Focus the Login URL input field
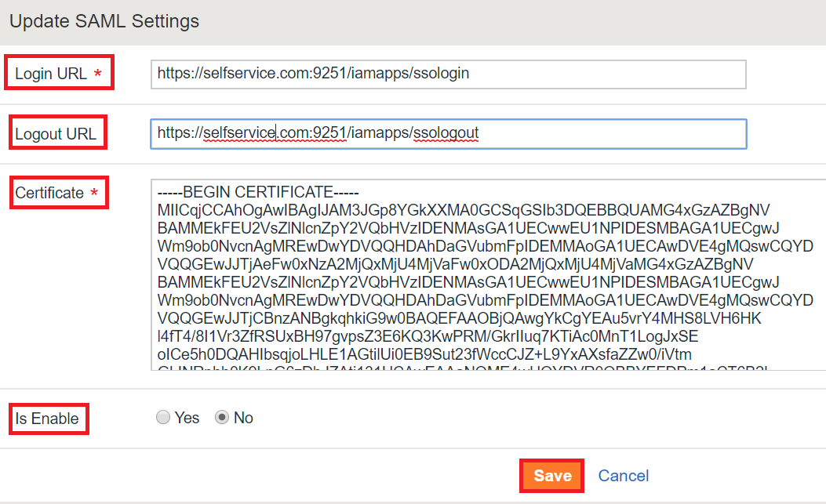Screen dimensions: 826x504 coord(448,74)
